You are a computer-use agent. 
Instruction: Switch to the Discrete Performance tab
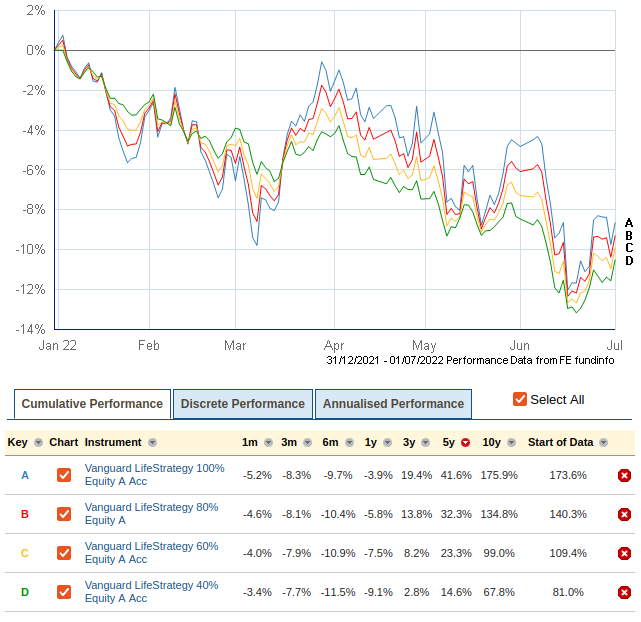pos(243,404)
